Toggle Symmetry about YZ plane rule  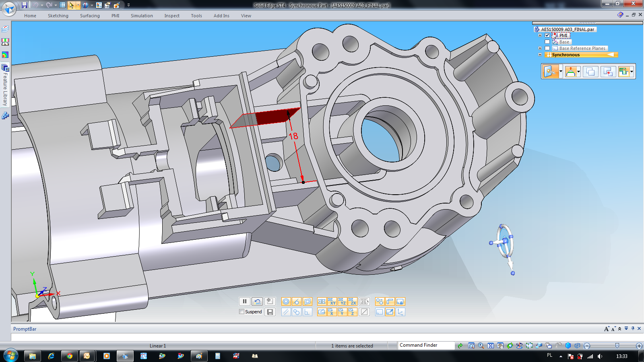(343, 301)
